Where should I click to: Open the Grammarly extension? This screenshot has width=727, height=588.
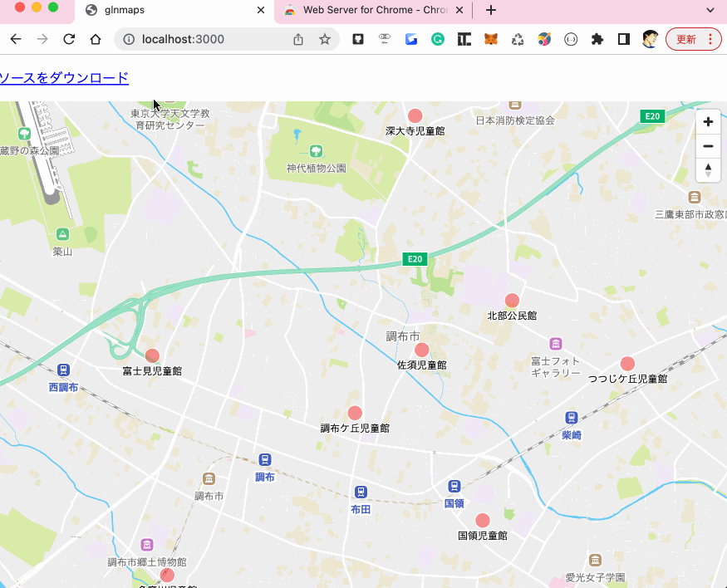click(x=438, y=39)
